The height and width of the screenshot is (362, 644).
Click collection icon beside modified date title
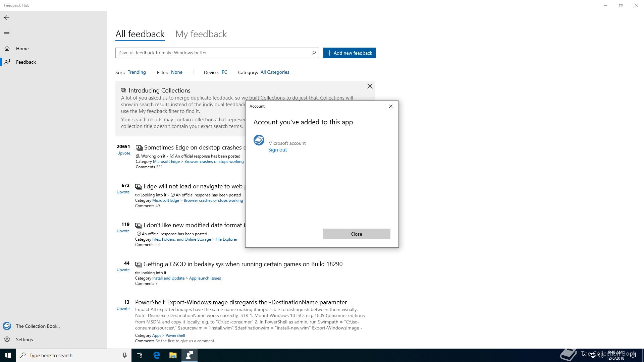tap(139, 226)
